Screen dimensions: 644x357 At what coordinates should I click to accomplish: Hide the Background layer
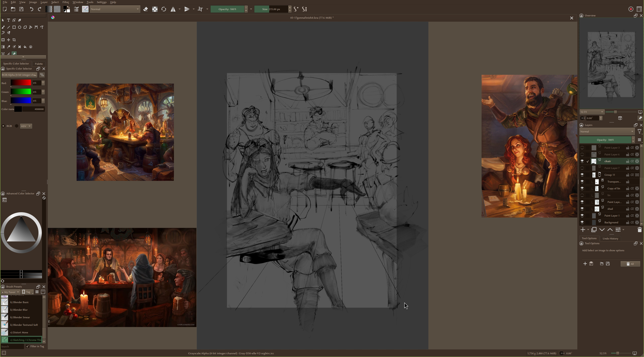[582, 222]
